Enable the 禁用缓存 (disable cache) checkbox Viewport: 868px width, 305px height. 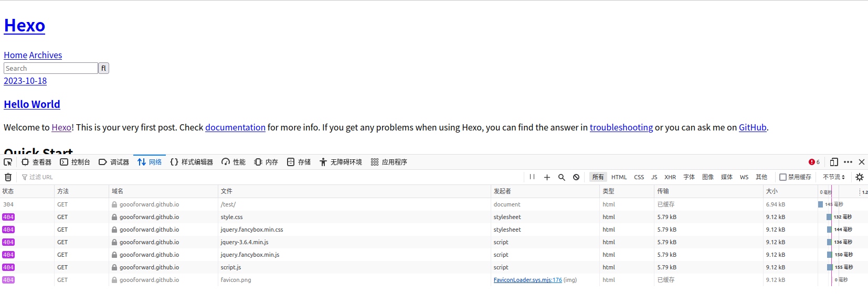[783, 177]
